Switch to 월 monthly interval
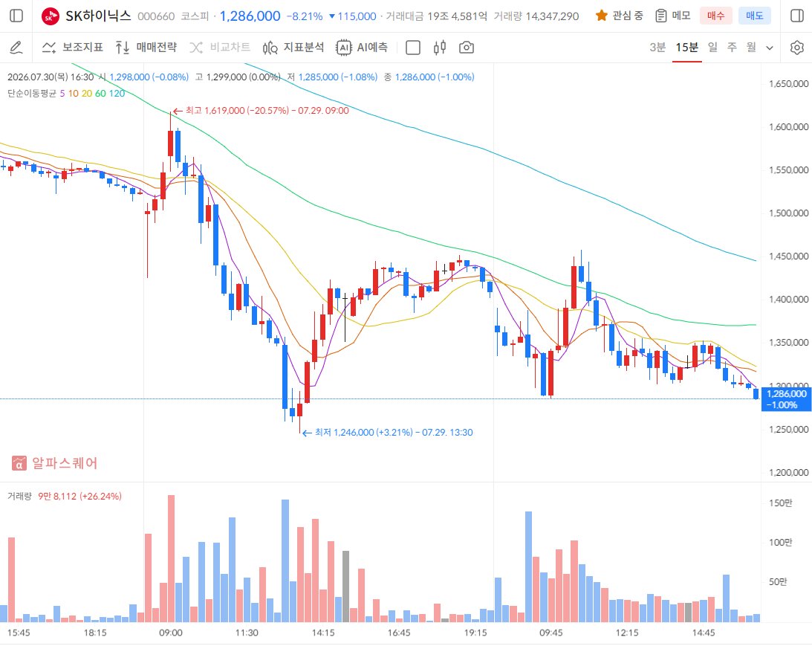Viewport: 812px width, 646px height. (751, 47)
